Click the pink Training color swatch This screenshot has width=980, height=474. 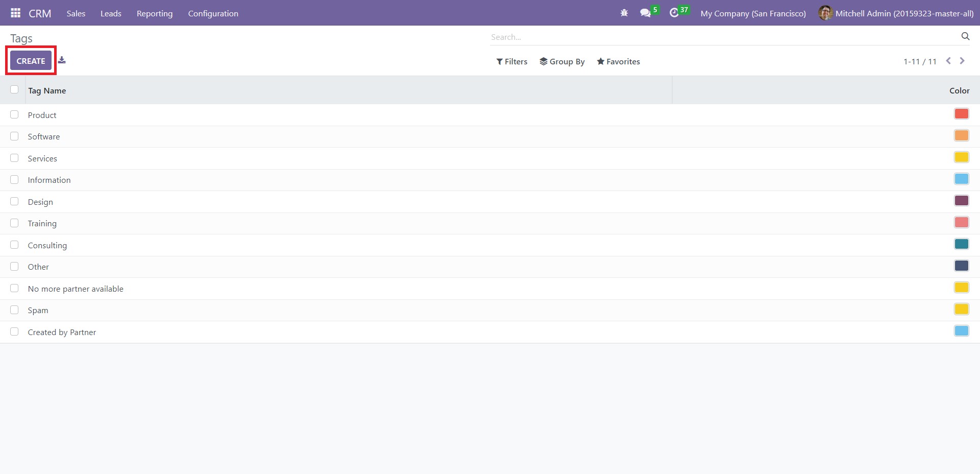click(962, 222)
